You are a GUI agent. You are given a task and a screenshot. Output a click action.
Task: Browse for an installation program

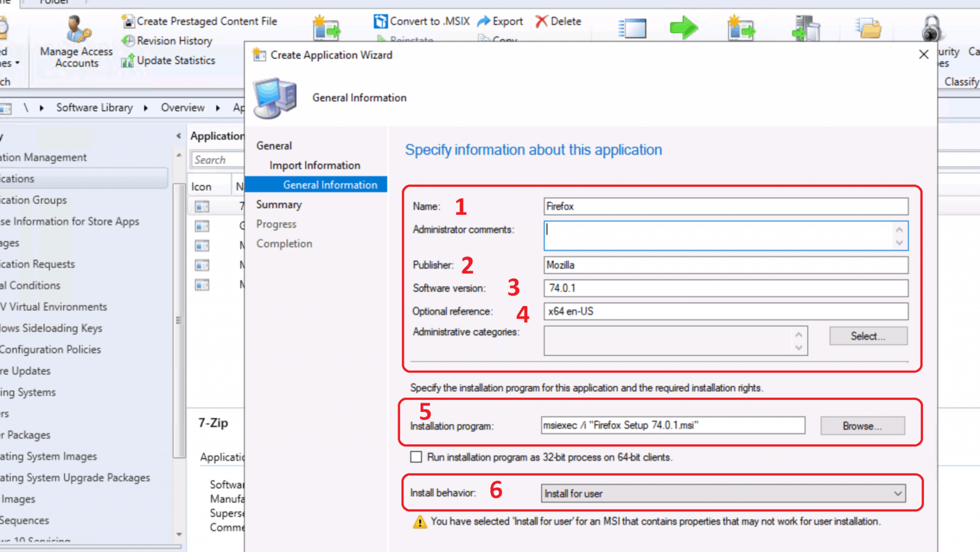[863, 426]
